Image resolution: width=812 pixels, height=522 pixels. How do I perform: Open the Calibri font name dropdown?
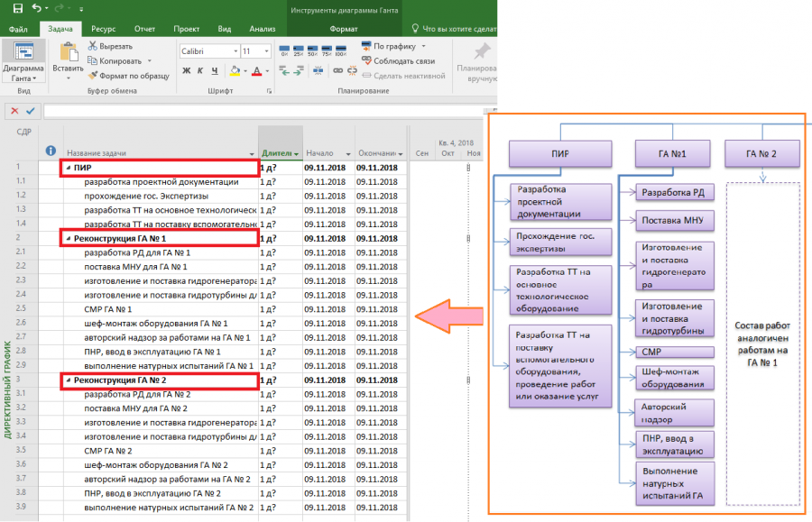(235, 51)
